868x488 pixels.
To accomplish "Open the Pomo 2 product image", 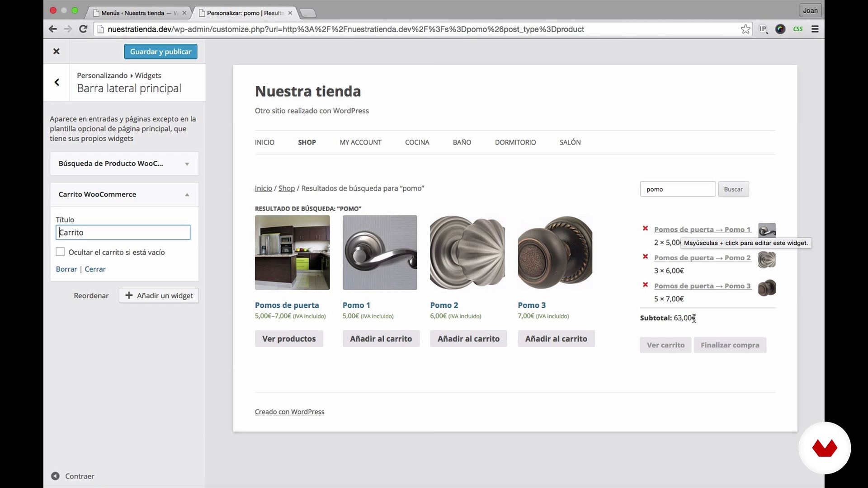I will click(x=467, y=253).
